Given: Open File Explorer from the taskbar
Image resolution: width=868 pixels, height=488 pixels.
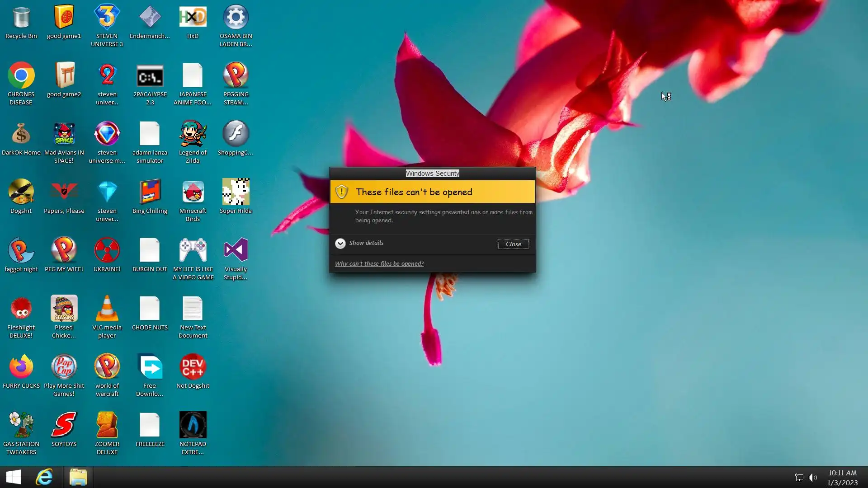Looking at the screenshot, I should pyautogui.click(x=78, y=477).
